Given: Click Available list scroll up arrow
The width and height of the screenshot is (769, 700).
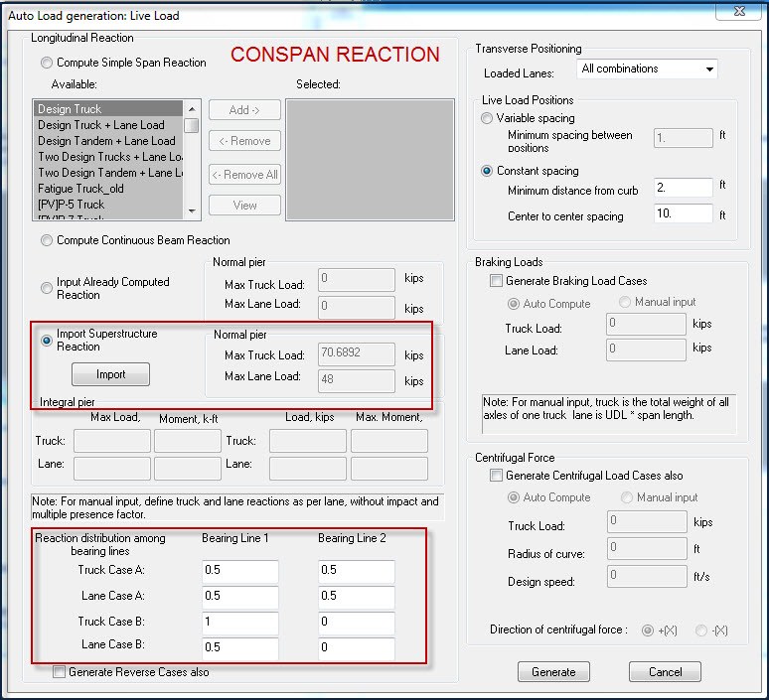Looking at the screenshot, I should (192, 109).
